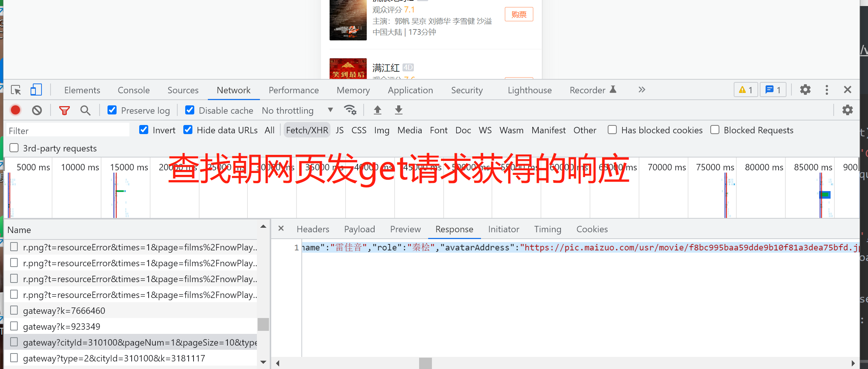868x369 pixels.
Task: Switch to the Console panel
Action: (x=134, y=90)
